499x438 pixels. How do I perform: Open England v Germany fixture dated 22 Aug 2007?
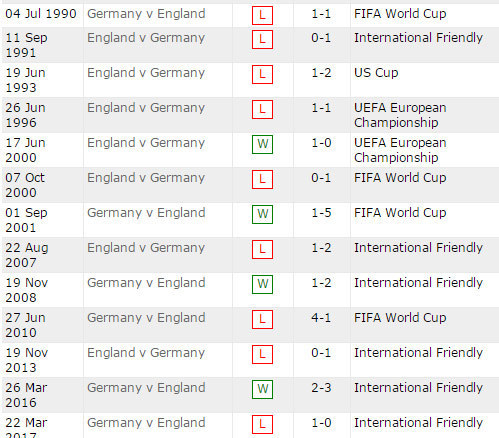146,248
